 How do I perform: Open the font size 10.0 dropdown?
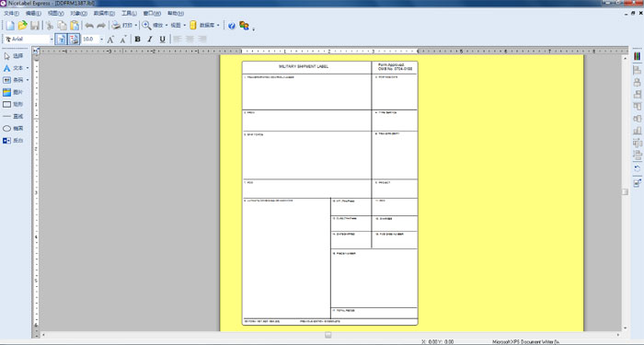101,39
